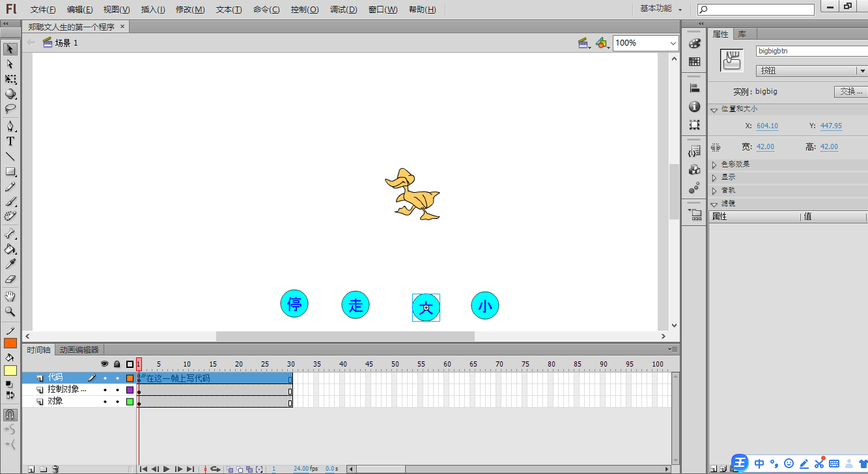868x474 pixels.
Task: Toggle visibility dot for 控制对象 layer
Action: tap(105, 389)
